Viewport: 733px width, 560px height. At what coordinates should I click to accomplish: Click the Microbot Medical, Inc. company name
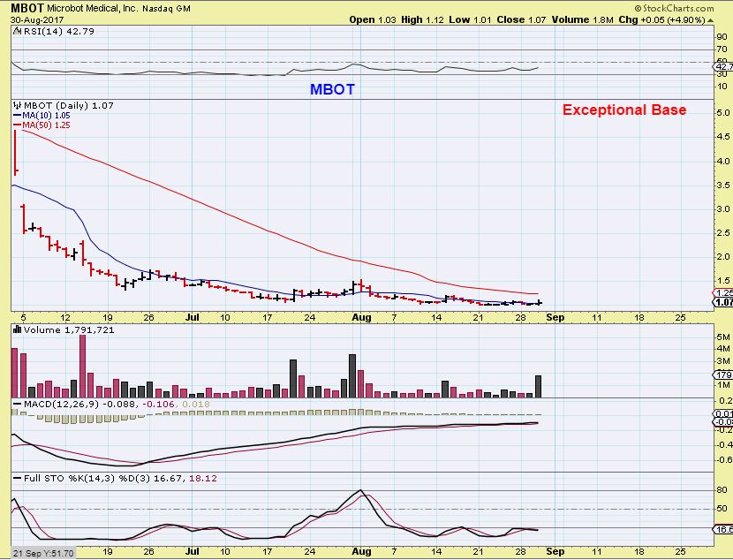[92, 9]
